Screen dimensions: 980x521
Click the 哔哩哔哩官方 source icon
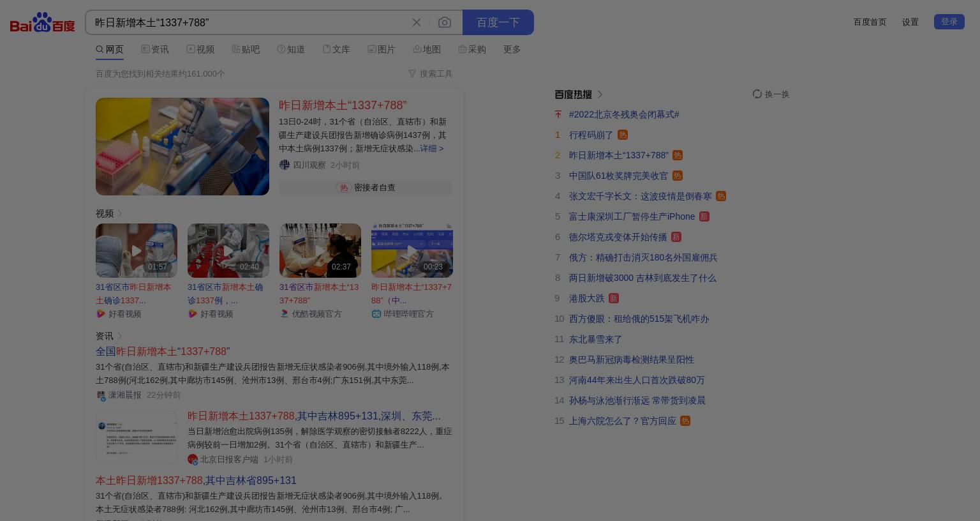pos(376,313)
